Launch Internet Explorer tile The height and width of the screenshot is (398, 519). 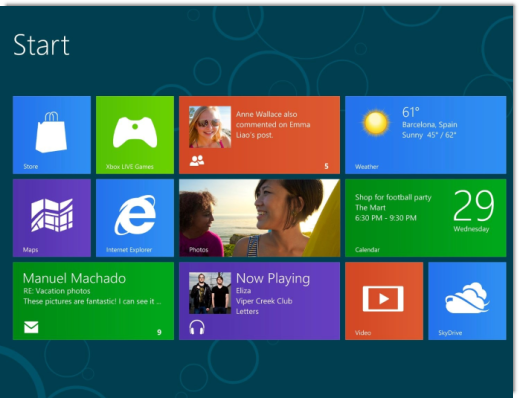tap(135, 218)
